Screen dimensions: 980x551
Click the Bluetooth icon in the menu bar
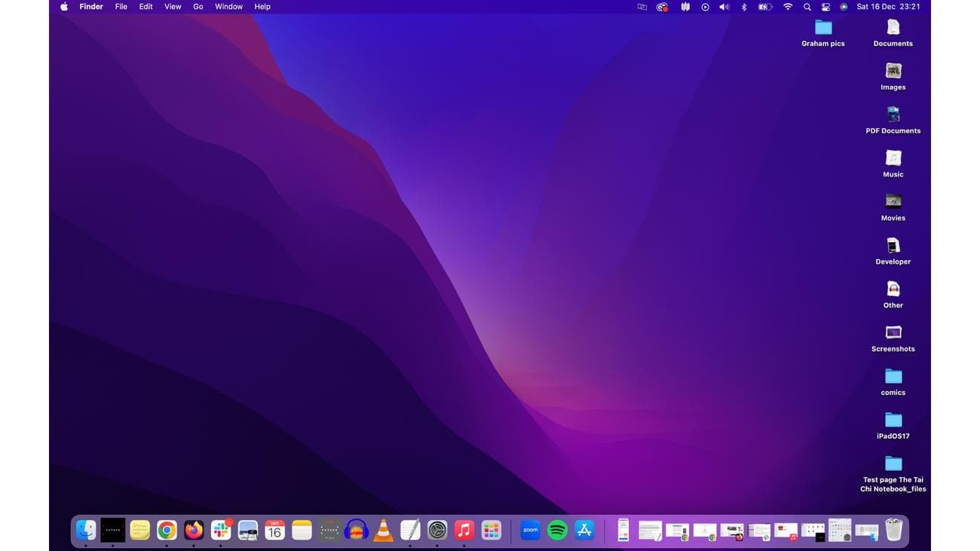(743, 7)
